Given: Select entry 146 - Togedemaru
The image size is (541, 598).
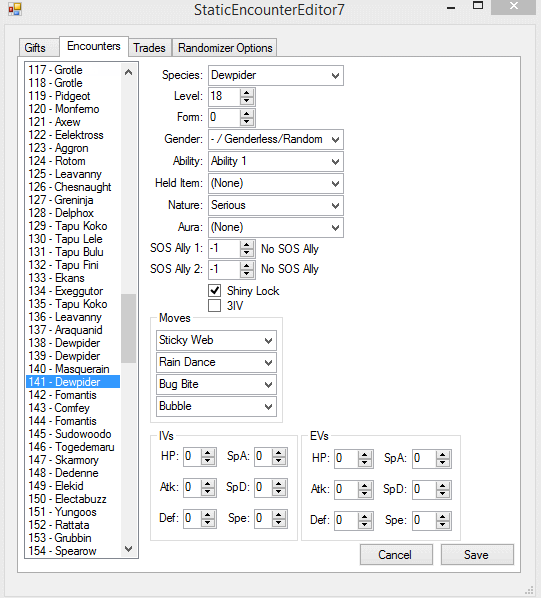Looking at the screenshot, I should (72, 447).
